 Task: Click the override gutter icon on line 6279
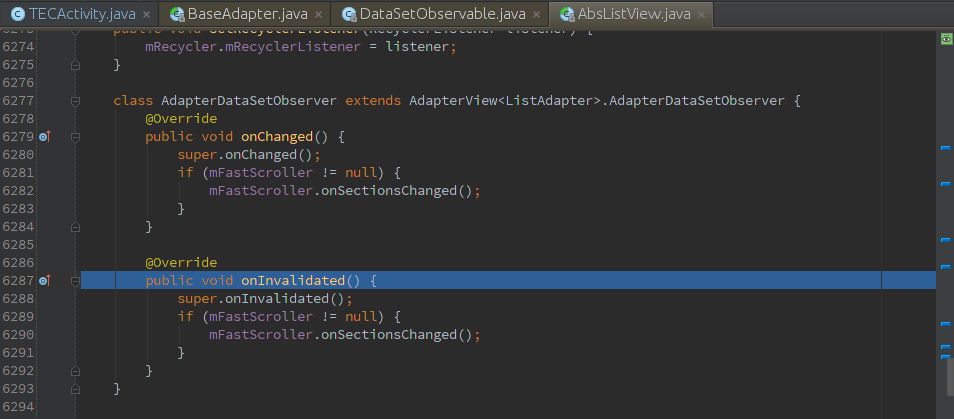click(x=44, y=137)
